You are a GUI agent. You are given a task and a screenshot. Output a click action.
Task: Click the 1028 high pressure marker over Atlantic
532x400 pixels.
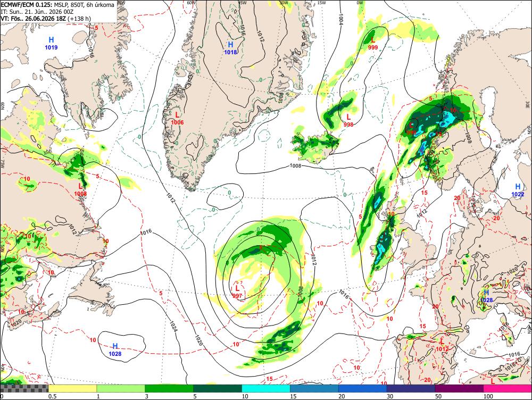[x=115, y=350]
